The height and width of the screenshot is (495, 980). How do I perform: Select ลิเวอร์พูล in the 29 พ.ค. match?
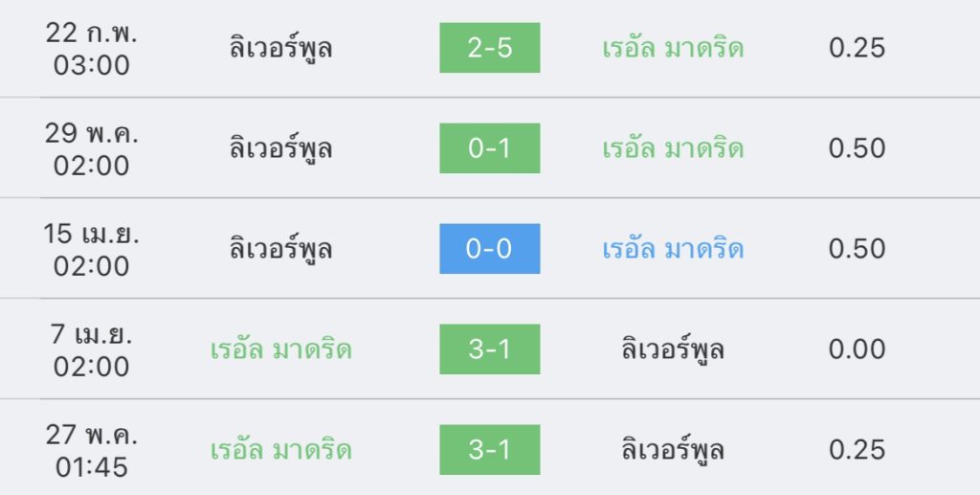(280, 146)
